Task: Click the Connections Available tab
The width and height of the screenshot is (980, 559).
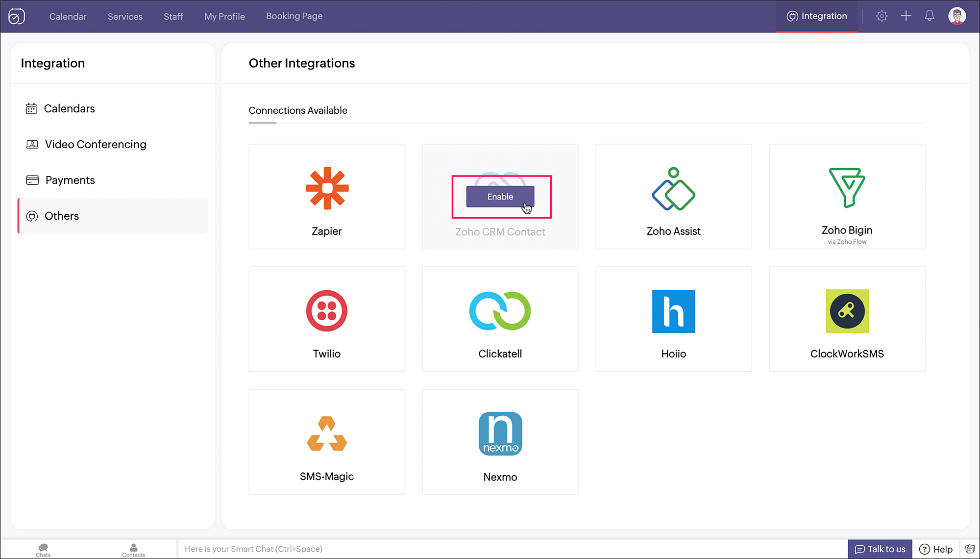Action: click(298, 110)
